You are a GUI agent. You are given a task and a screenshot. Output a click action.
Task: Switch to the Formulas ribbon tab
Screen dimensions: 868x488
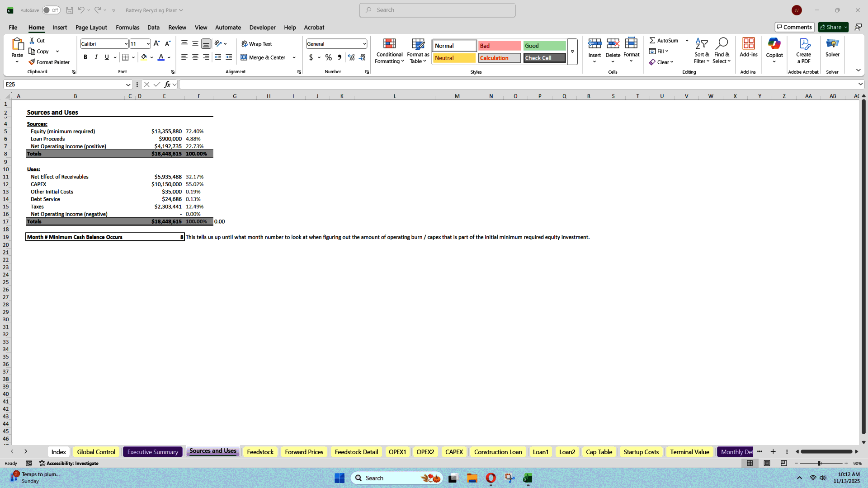pos(127,27)
